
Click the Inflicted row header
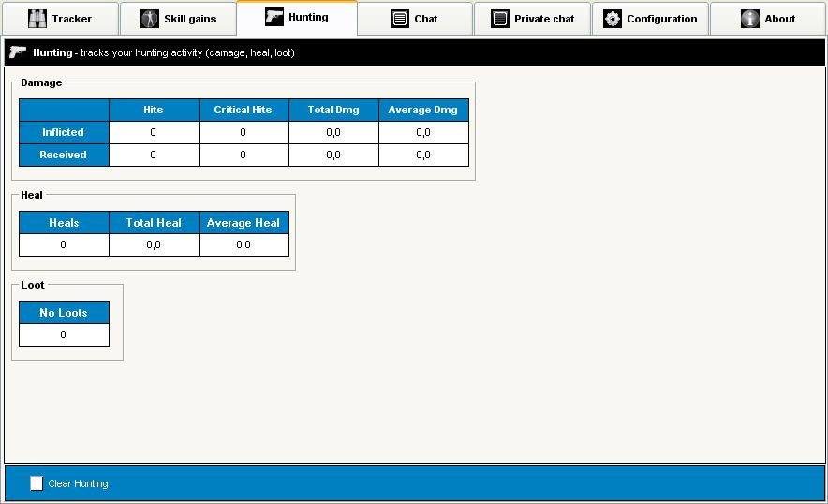click(64, 132)
